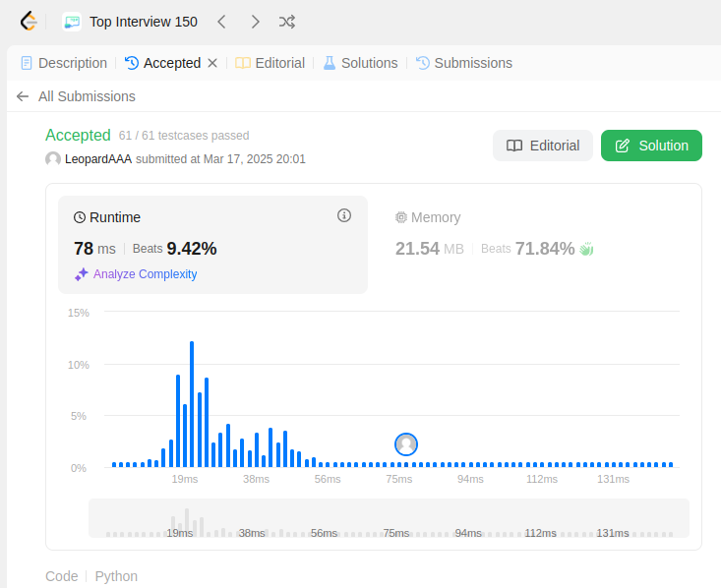Click the Editorial button

tap(543, 146)
